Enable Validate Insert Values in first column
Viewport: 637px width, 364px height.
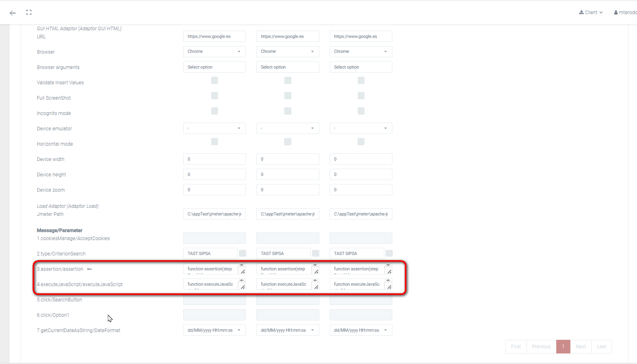pyautogui.click(x=214, y=80)
